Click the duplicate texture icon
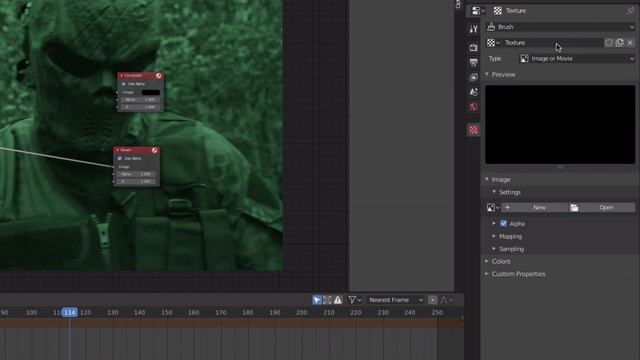Screen dimensions: 640x360 (620, 42)
